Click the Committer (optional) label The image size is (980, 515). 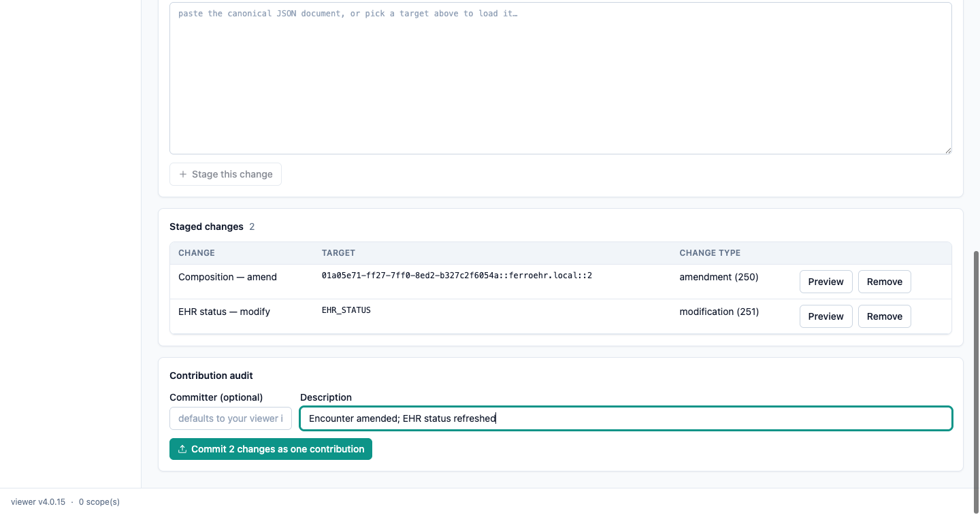point(216,397)
